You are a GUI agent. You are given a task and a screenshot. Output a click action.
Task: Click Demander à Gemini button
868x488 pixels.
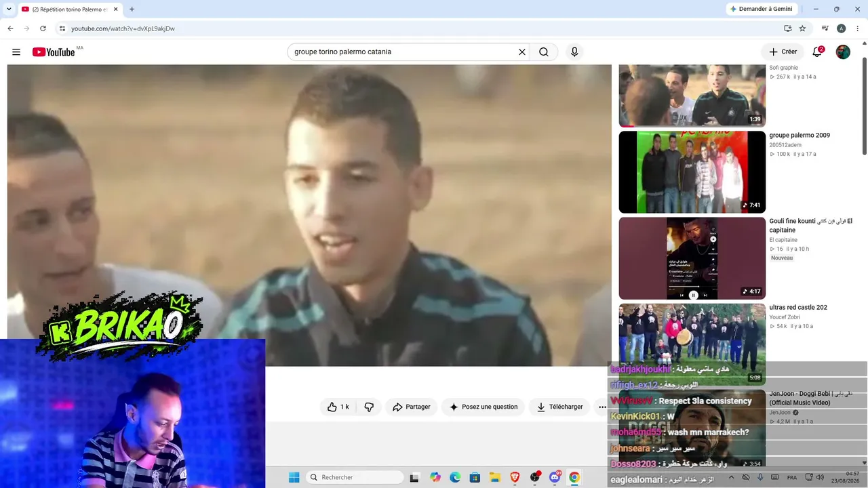click(761, 9)
